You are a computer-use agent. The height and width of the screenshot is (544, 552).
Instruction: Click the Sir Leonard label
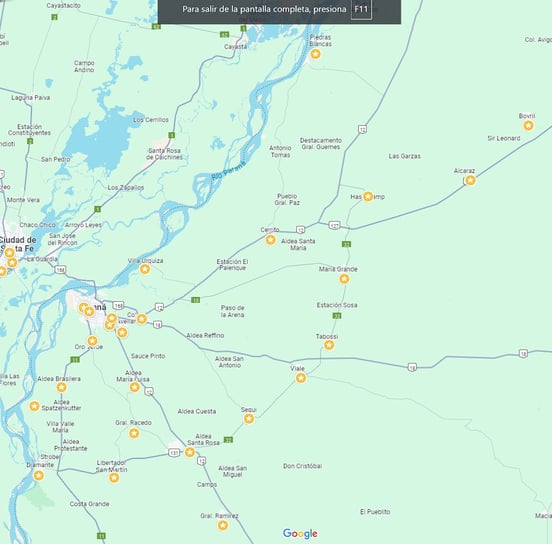(x=504, y=138)
